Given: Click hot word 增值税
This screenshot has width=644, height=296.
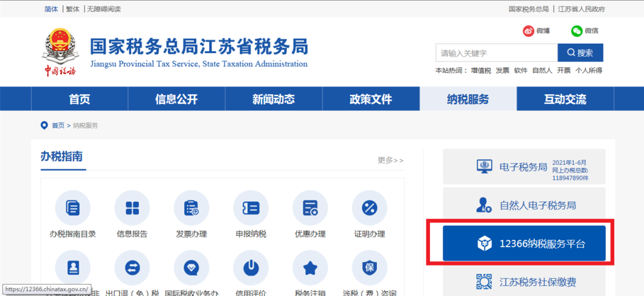Looking at the screenshot, I should tap(481, 70).
